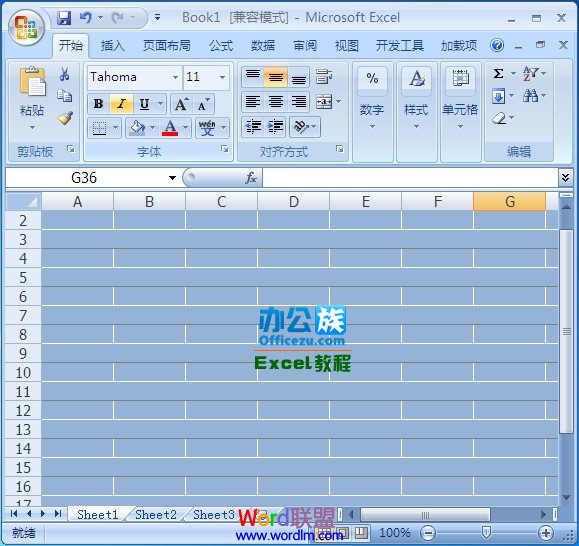Viewport: 579px width, 546px height.
Task: Toggle Bold formatting
Action: click(98, 104)
